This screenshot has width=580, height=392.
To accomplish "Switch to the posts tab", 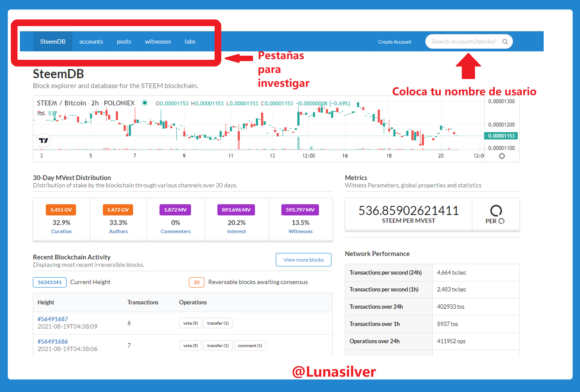I will pos(124,41).
